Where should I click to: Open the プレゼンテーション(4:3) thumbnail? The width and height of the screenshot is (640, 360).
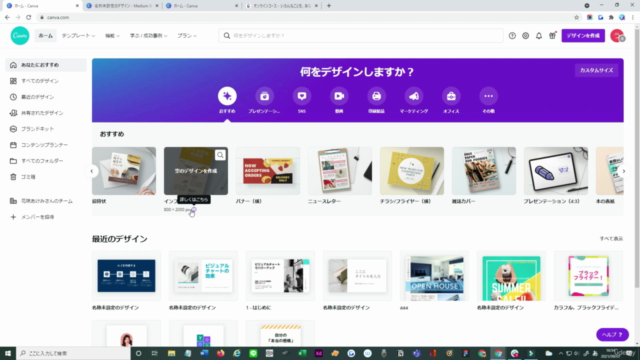(556, 171)
